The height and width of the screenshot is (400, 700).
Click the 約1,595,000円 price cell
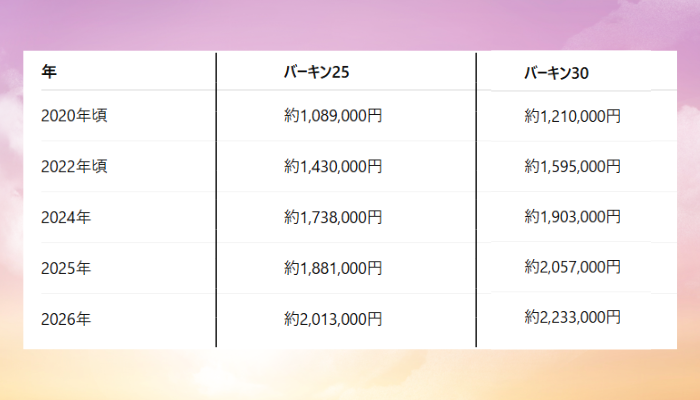pyautogui.click(x=573, y=166)
